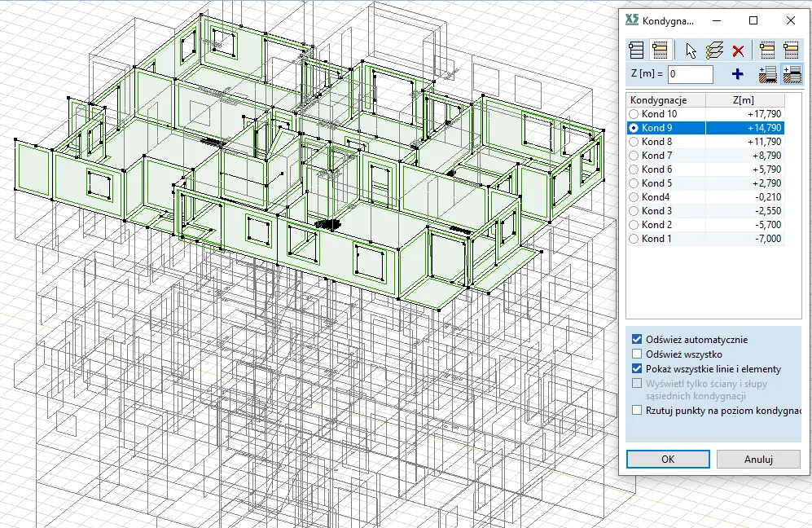The image size is (812, 528).
Task: Confirm the dialog with OK
Action: [667, 460]
